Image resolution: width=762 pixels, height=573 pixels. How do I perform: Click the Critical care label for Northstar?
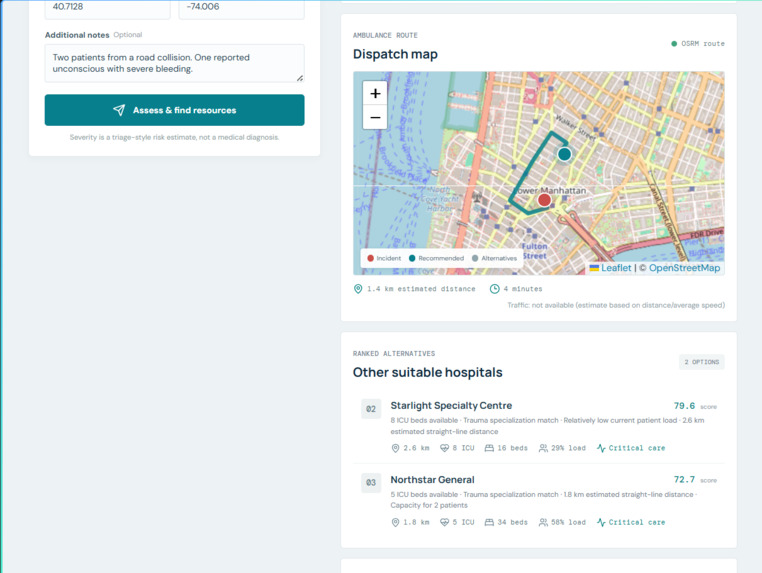point(637,522)
